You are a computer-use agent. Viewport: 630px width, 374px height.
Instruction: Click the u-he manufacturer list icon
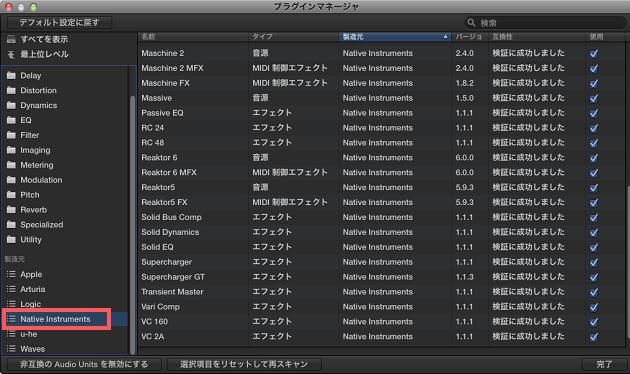[11, 334]
